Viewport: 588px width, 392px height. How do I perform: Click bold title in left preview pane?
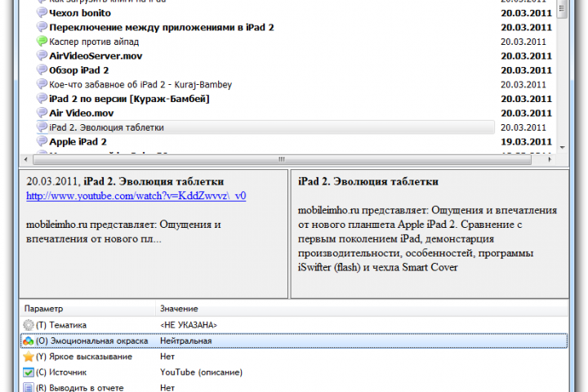[x=154, y=181]
